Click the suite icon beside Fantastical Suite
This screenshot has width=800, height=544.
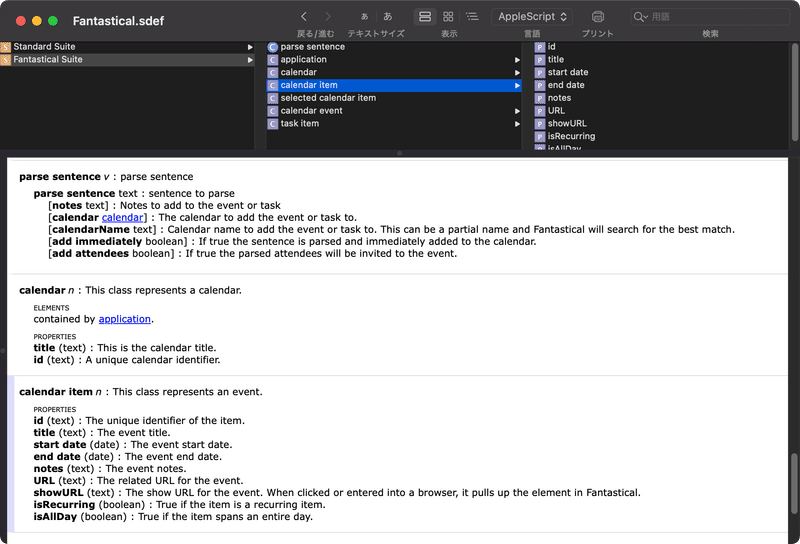(x=6, y=60)
